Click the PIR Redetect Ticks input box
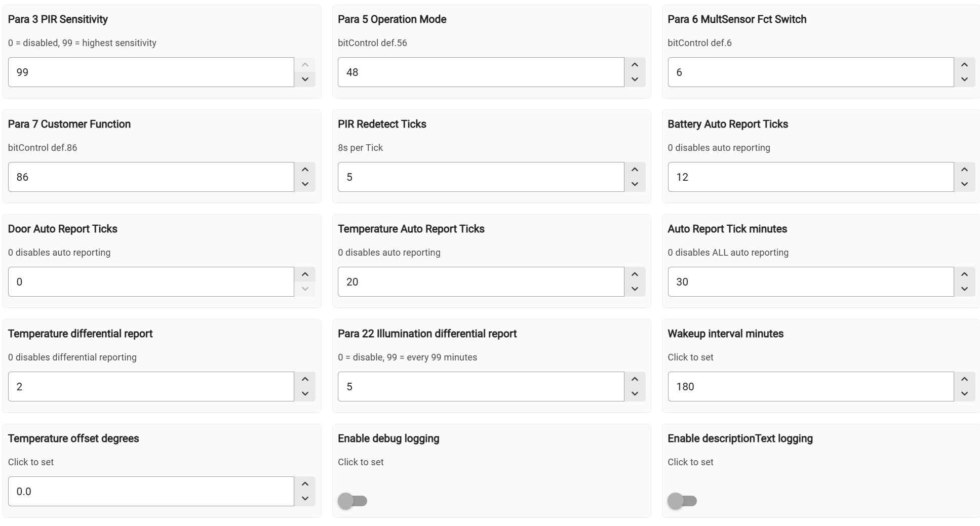Screen dimensions: 980x526 [x=481, y=177]
